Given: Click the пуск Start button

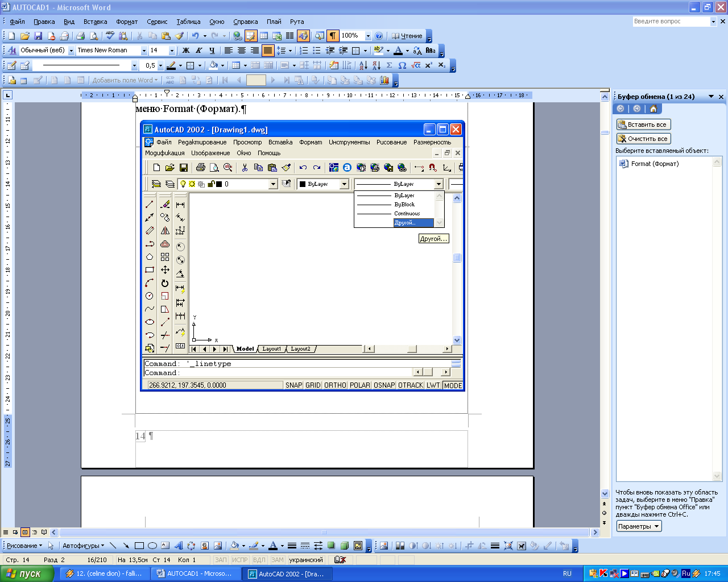Looking at the screenshot, I should (x=27, y=573).
